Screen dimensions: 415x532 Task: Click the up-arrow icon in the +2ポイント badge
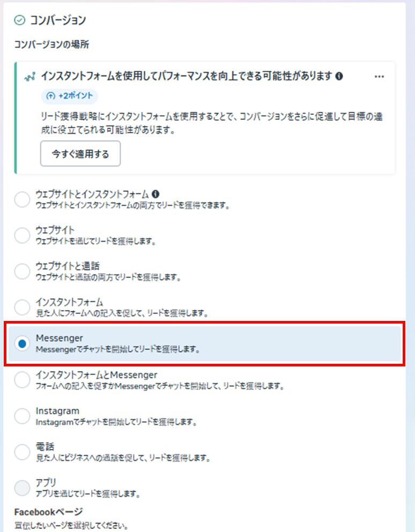[x=50, y=96]
